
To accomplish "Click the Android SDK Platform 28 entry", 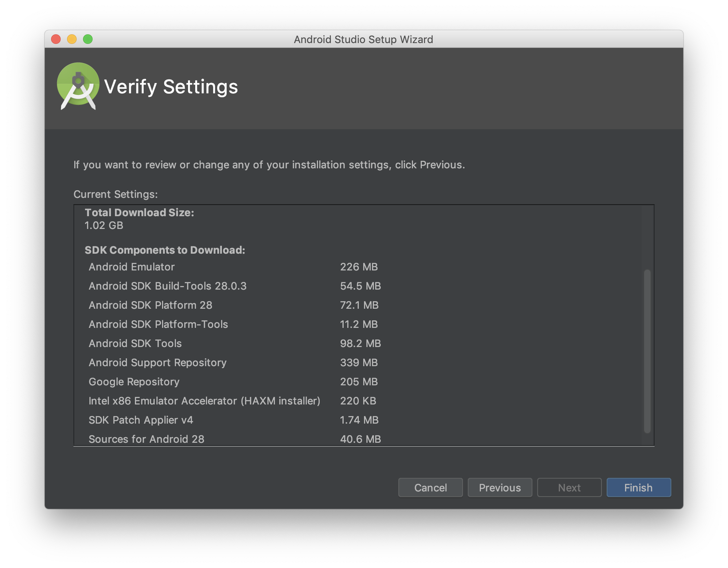I will [150, 305].
